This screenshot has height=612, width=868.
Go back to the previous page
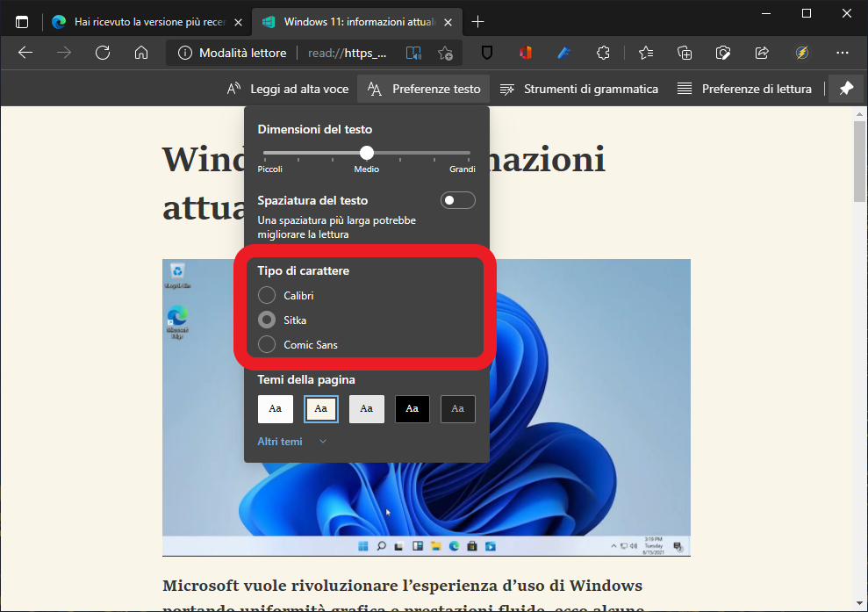click(x=25, y=53)
